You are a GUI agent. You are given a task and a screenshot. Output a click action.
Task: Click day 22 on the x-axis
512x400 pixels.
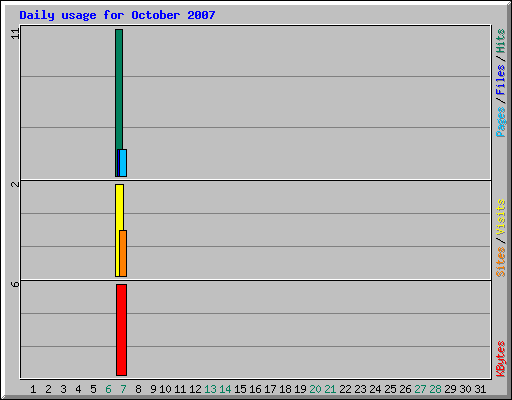point(345,389)
